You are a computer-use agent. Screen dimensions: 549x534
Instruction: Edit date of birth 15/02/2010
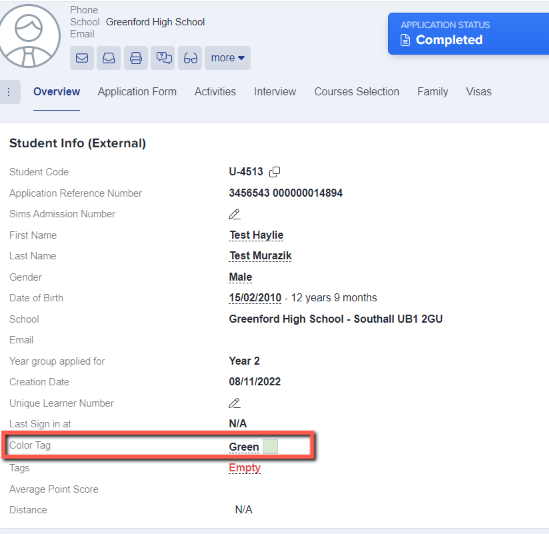(x=255, y=298)
